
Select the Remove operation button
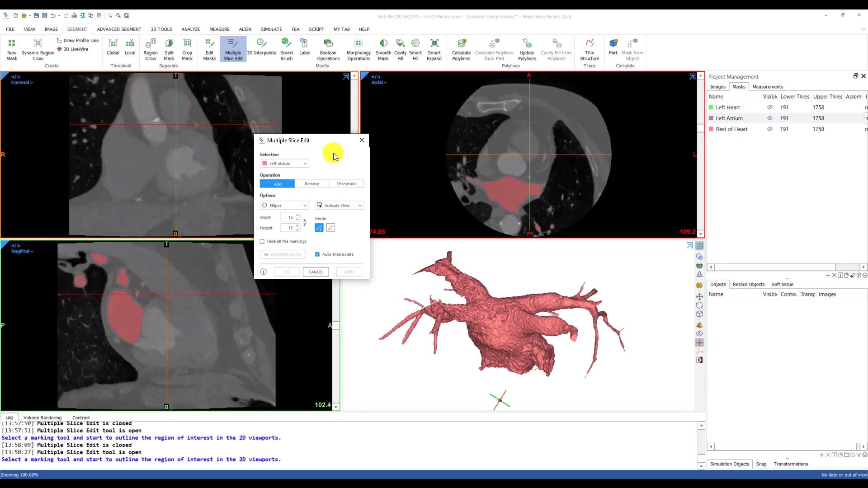(312, 184)
